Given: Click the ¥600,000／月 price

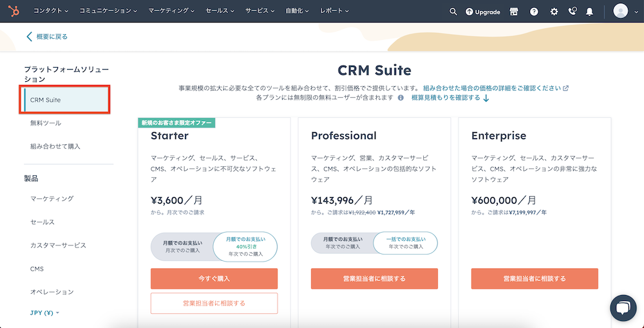Looking at the screenshot, I should (504, 200).
